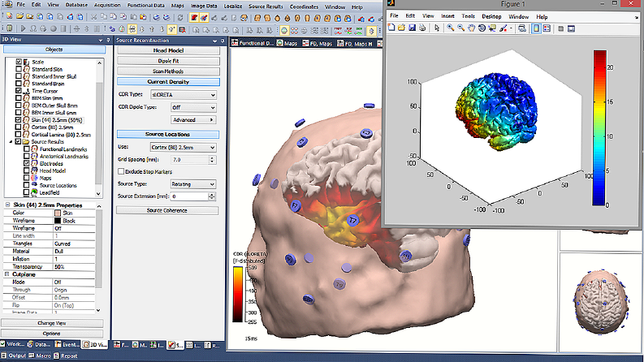Screen dimensions: 644x362
Task: Click Print icon in Figure 1 toolbar
Action: click(421, 28)
